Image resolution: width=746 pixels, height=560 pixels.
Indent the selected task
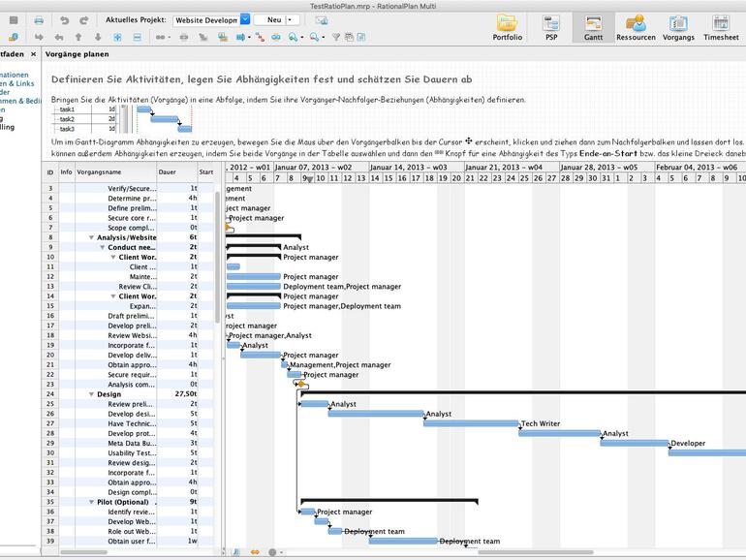click(39, 37)
